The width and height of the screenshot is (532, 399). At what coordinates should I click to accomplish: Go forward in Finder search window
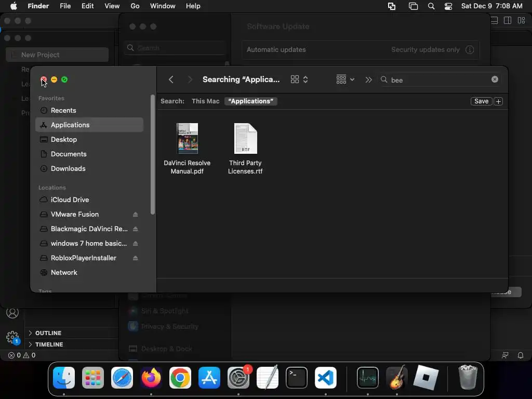point(190,79)
